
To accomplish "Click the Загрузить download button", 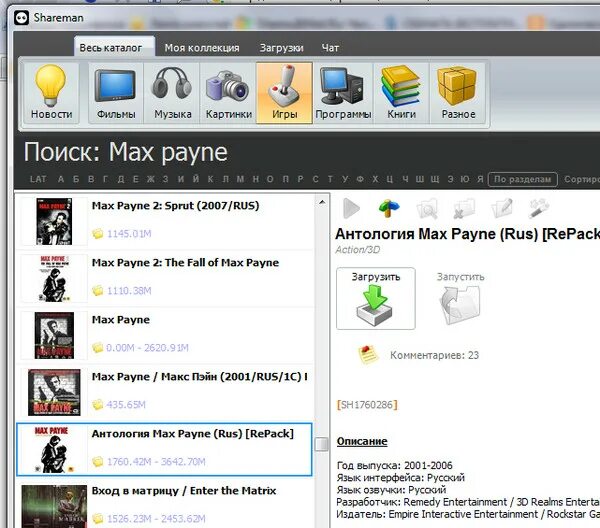I will tap(376, 298).
